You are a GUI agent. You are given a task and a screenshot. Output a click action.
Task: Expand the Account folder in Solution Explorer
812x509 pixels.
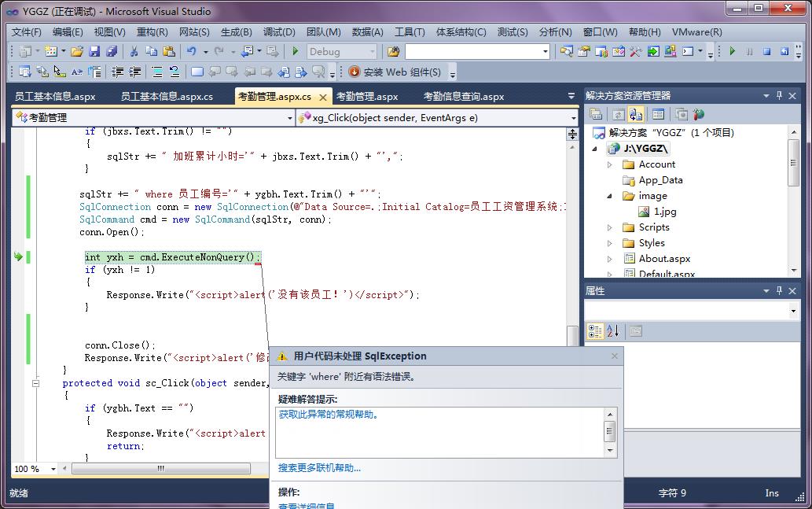point(609,164)
